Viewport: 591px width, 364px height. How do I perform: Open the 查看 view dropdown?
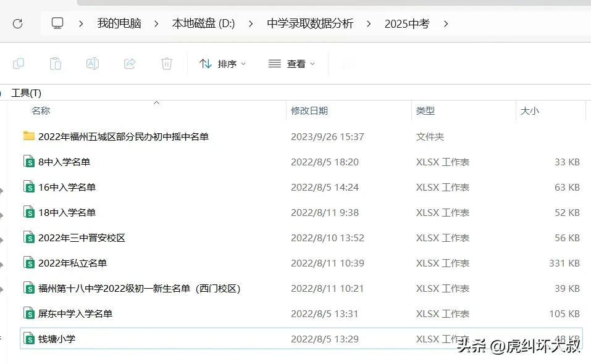pos(291,64)
